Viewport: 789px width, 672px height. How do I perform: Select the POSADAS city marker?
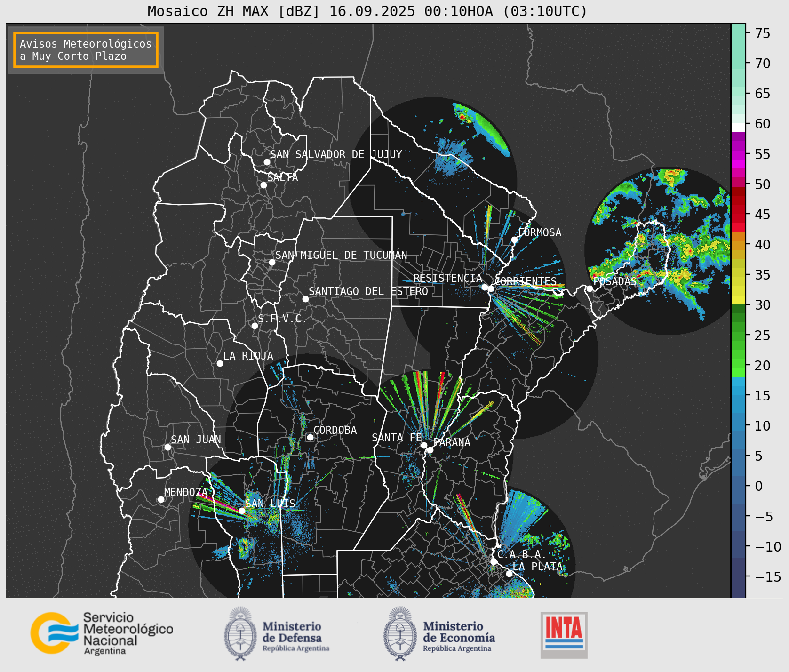(590, 288)
